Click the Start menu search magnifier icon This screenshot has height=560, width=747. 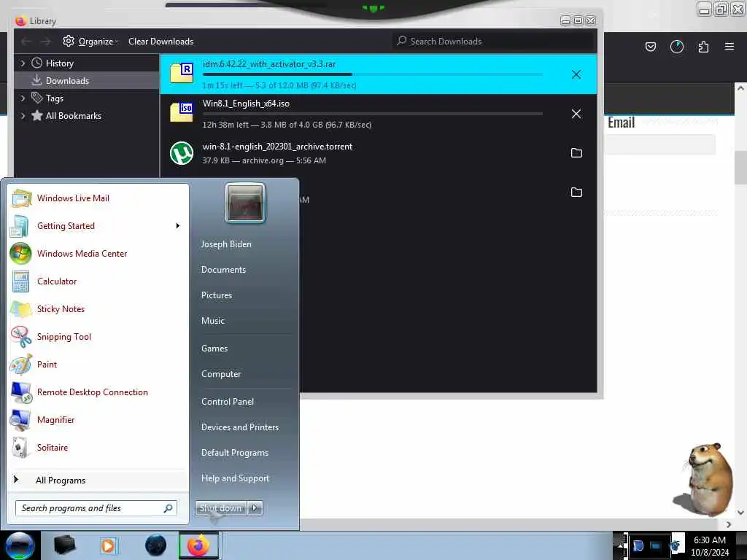point(169,508)
